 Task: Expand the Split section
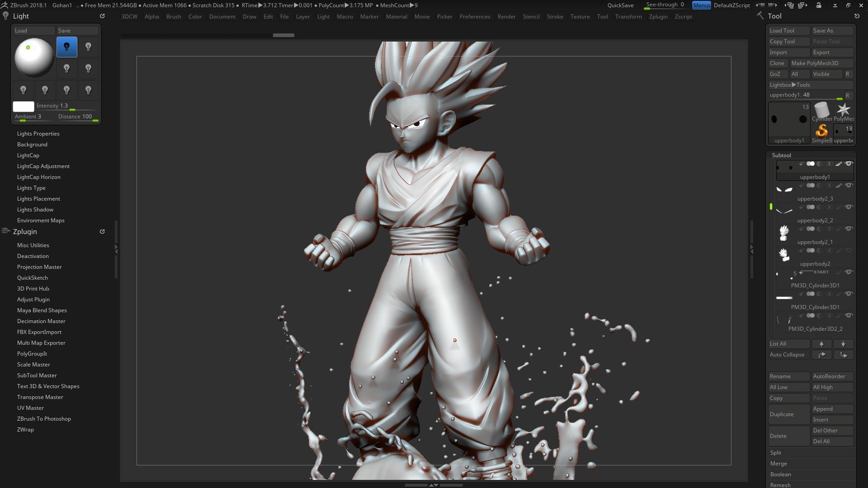tap(776, 453)
